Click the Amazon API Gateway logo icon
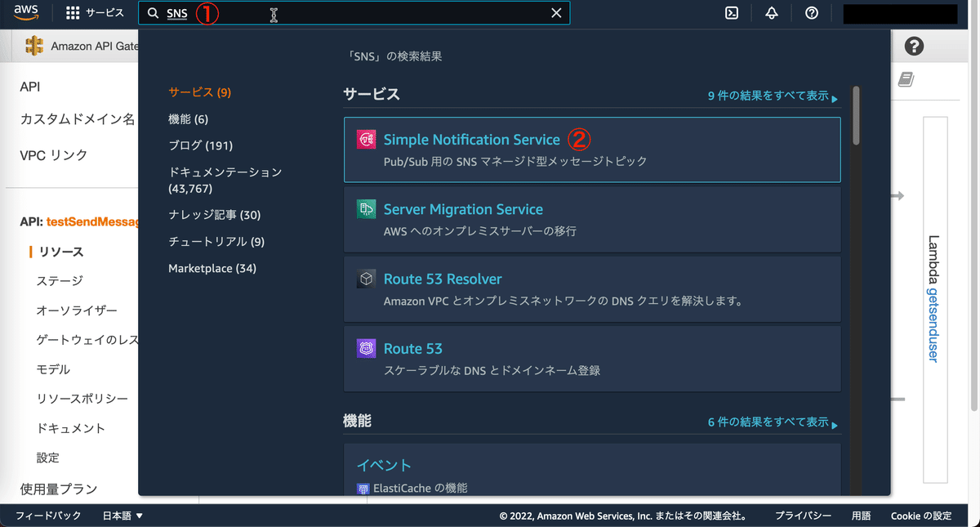Image resolution: width=980 pixels, height=527 pixels. point(34,47)
